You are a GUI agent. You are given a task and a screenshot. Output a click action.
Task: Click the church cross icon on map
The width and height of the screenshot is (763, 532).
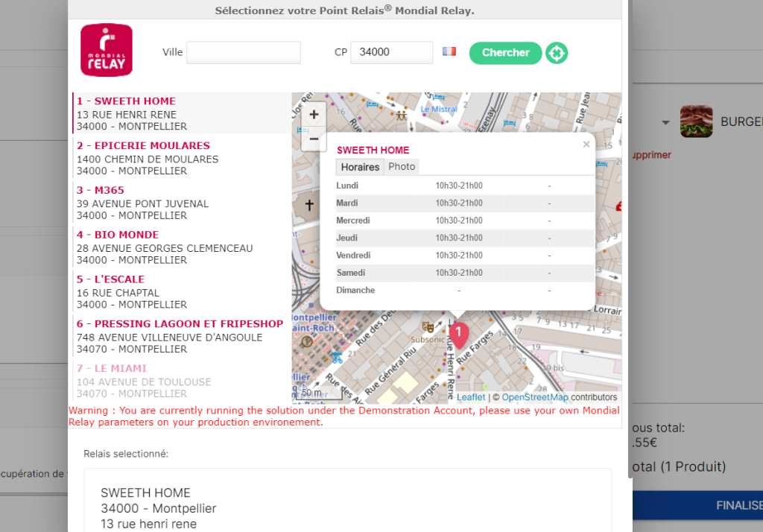[309, 205]
